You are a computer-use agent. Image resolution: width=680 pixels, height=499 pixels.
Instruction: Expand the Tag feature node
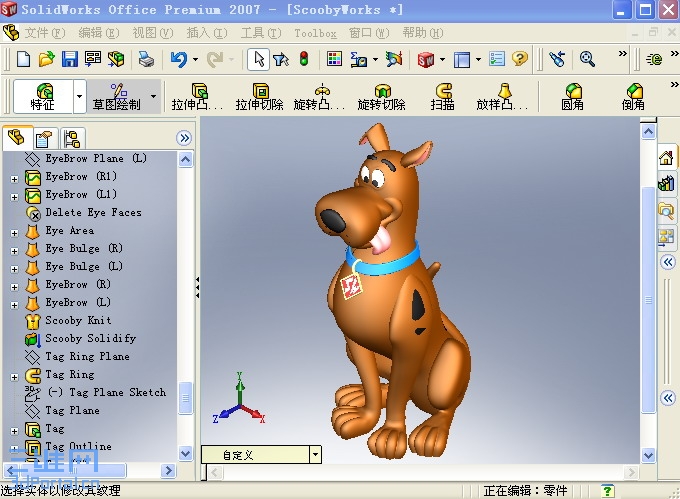(14, 431)
